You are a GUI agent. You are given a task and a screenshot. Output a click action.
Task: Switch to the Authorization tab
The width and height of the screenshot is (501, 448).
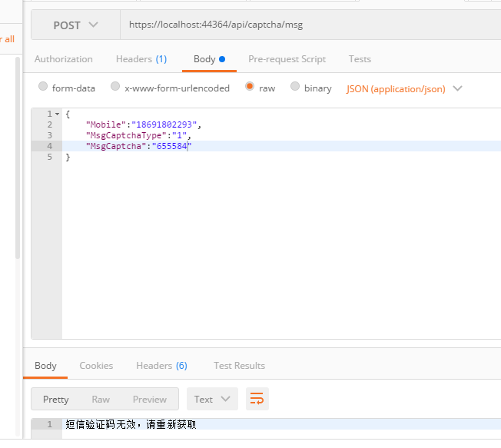click(64, 59)
